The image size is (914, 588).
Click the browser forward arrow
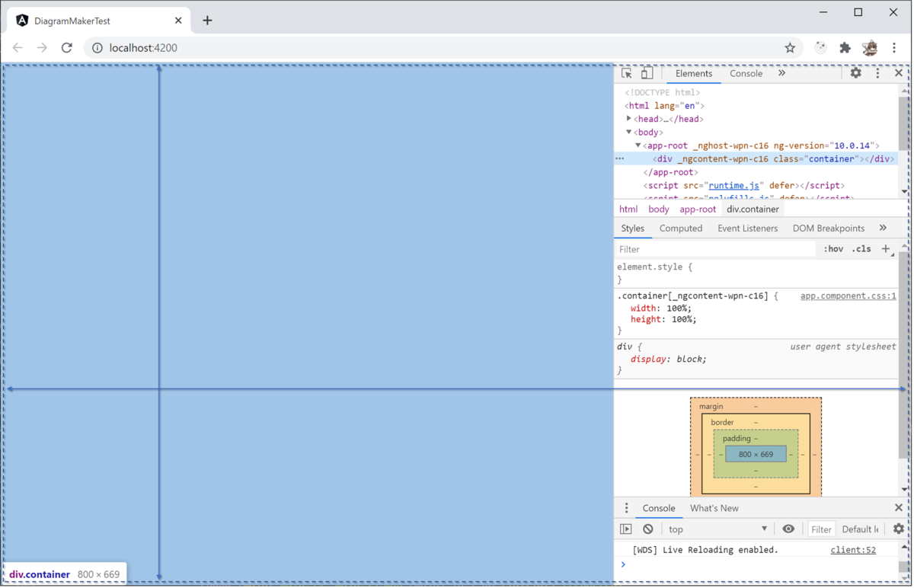[42, 48]
